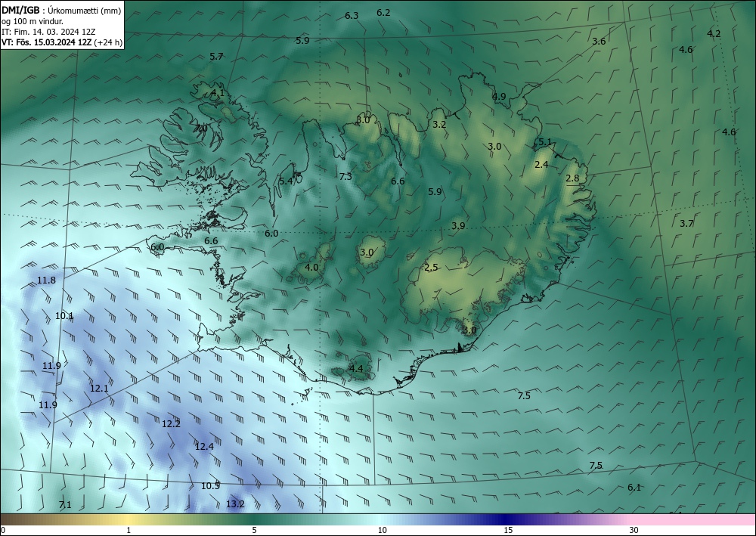Click the 2.4 precipitation value
This screenshot has width=756, height=536.
click(x=541, y=164)
